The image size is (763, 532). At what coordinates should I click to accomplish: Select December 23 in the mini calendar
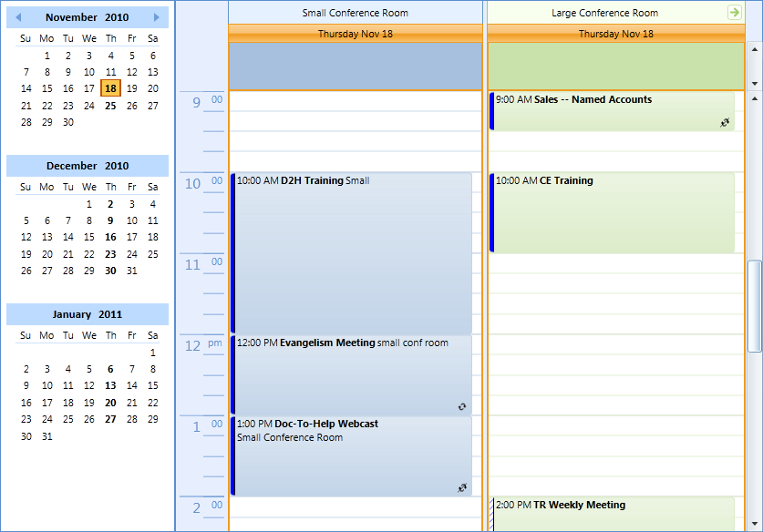coord(110,254)
